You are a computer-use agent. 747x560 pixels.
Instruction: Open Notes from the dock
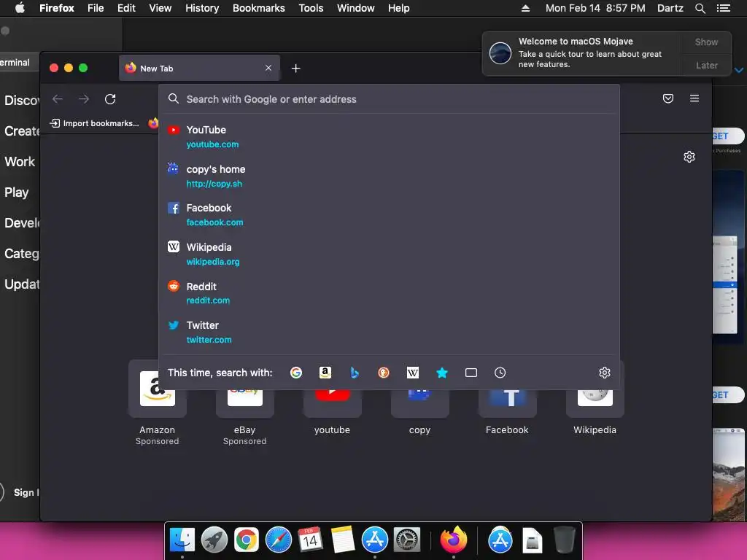[343, 540]
